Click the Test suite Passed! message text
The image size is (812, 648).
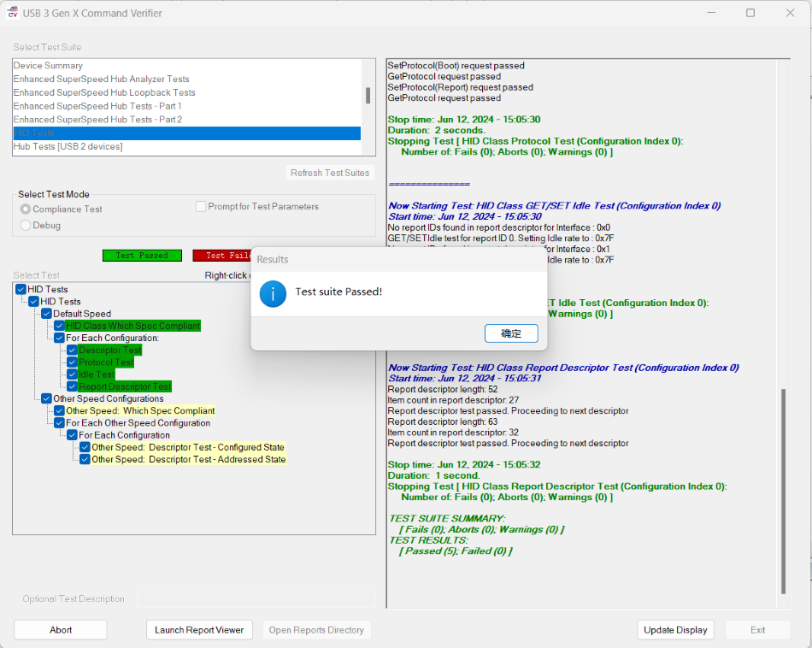coord(338,292)
